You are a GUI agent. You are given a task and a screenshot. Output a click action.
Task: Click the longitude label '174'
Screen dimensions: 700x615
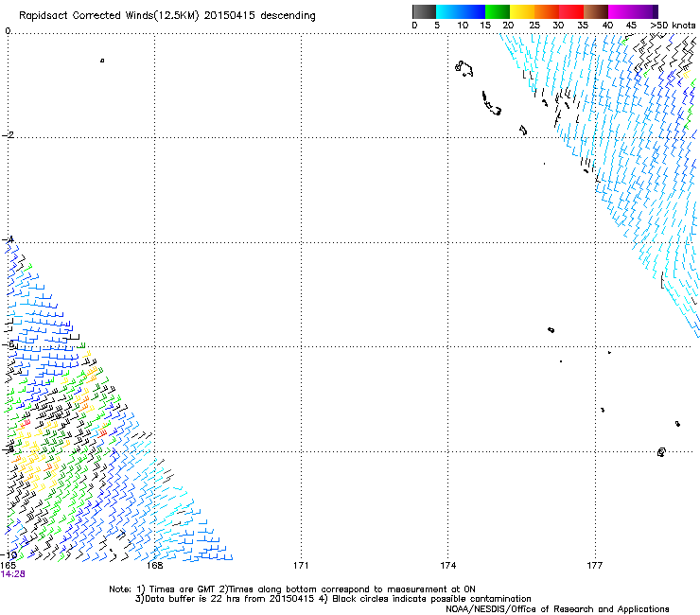tap(447, 566)
